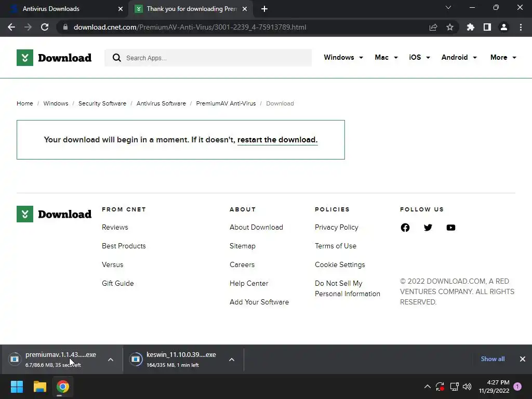Toggle the Chrome side panel icon

click(x=487, y=27)
